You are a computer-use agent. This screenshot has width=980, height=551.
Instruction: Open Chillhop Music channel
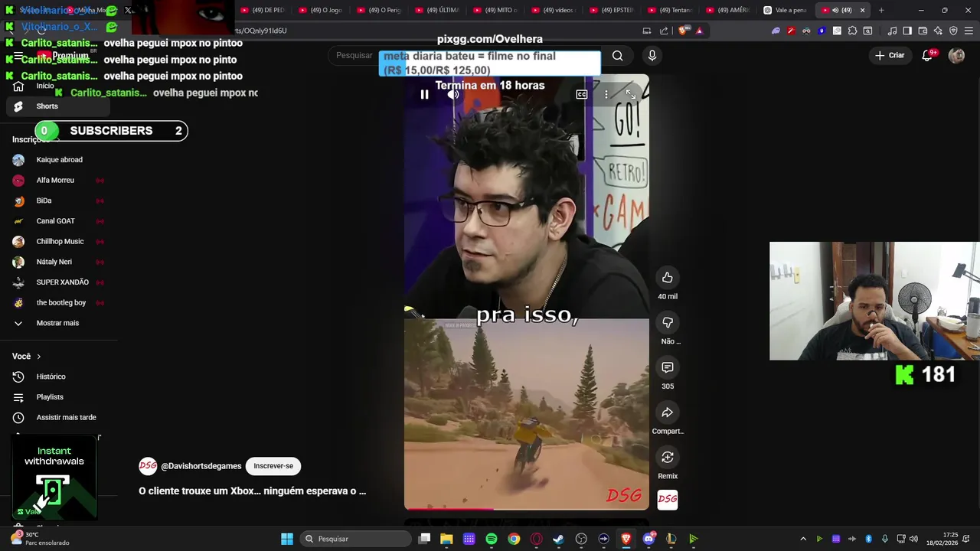(x=60, y=242)
